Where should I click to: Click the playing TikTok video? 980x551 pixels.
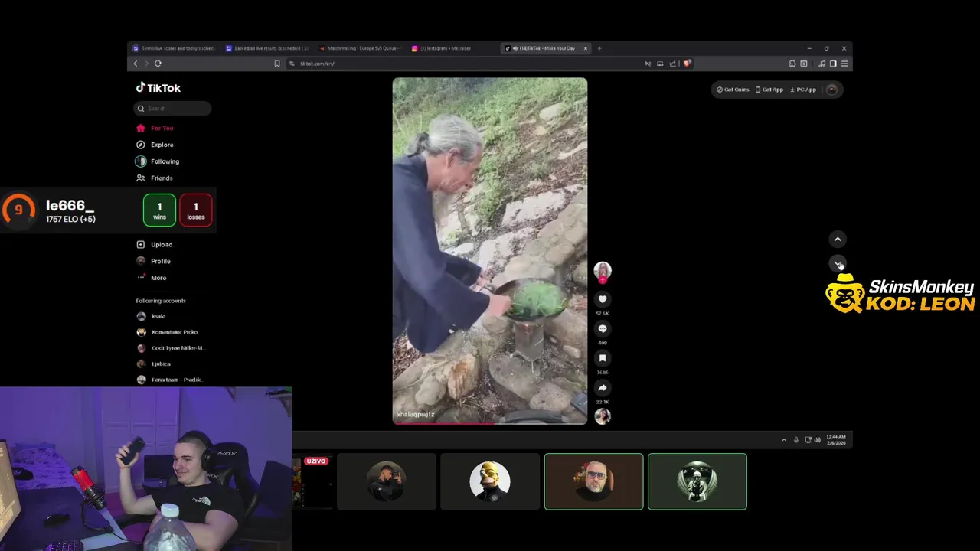[490, 250]
